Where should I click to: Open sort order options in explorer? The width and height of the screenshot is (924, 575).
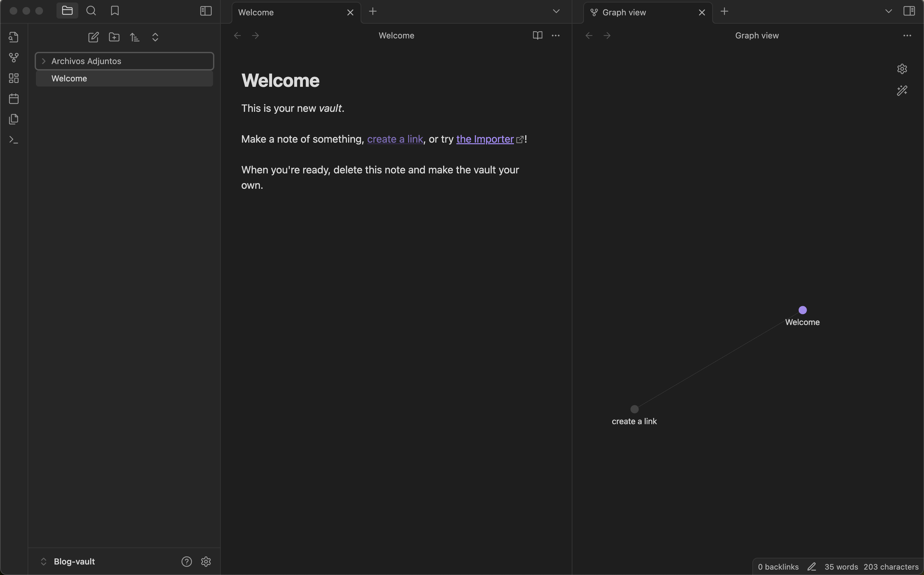click(135, 37)
